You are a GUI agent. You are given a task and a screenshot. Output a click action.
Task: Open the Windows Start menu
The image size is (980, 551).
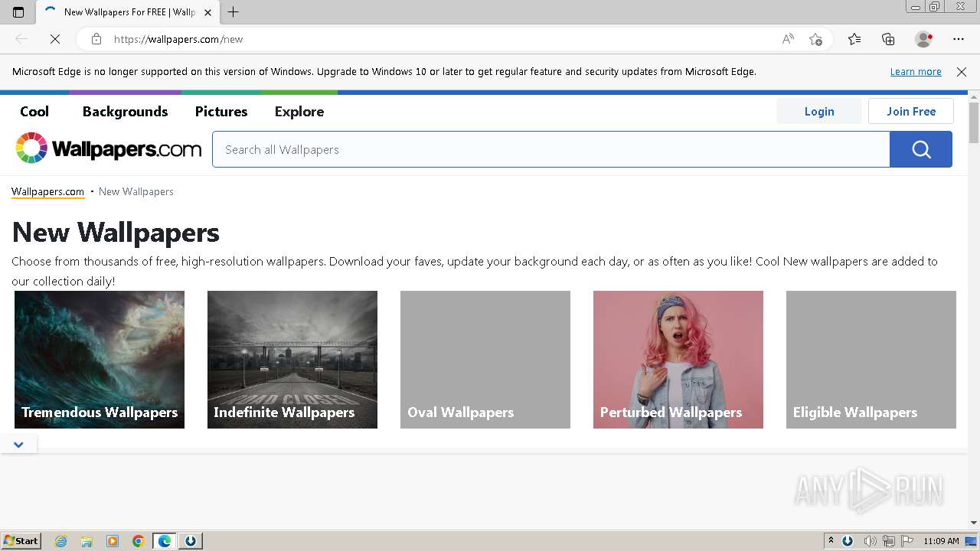point(21,540)
